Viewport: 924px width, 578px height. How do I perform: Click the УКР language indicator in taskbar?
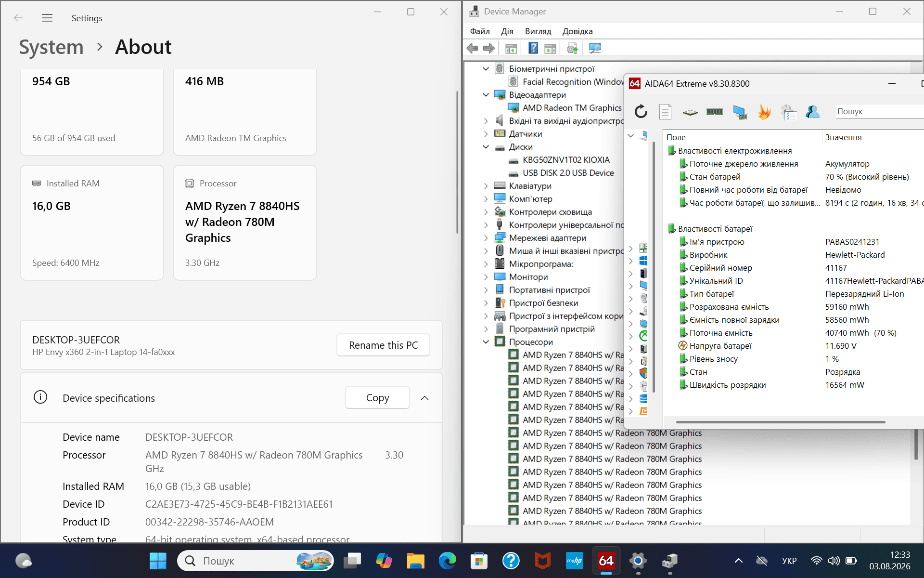(789, 561)
